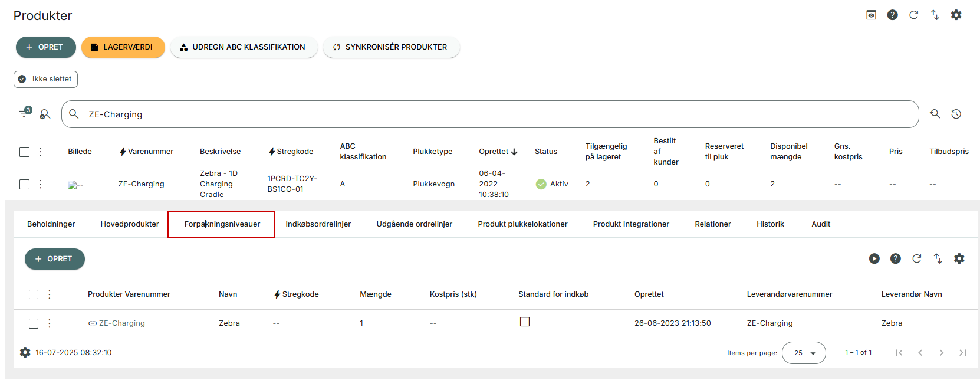Tick the ZE-Charging product row checkbox
Screen dimensions: 980x380
click(24, 184)
